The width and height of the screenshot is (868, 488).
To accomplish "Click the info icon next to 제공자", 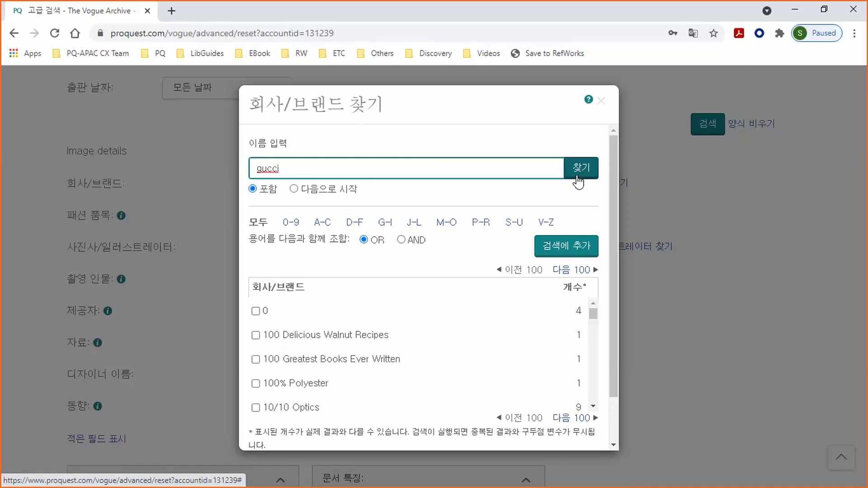I will (108, 311).
